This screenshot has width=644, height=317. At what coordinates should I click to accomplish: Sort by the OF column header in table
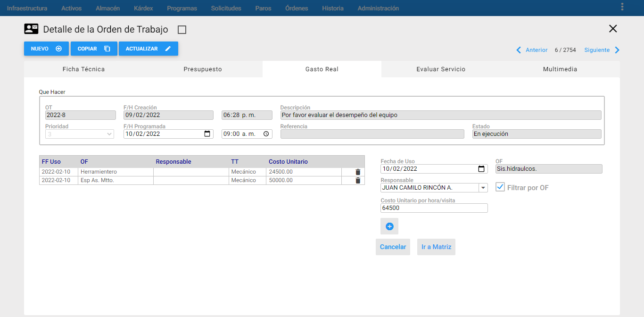[x=84, y=162]
